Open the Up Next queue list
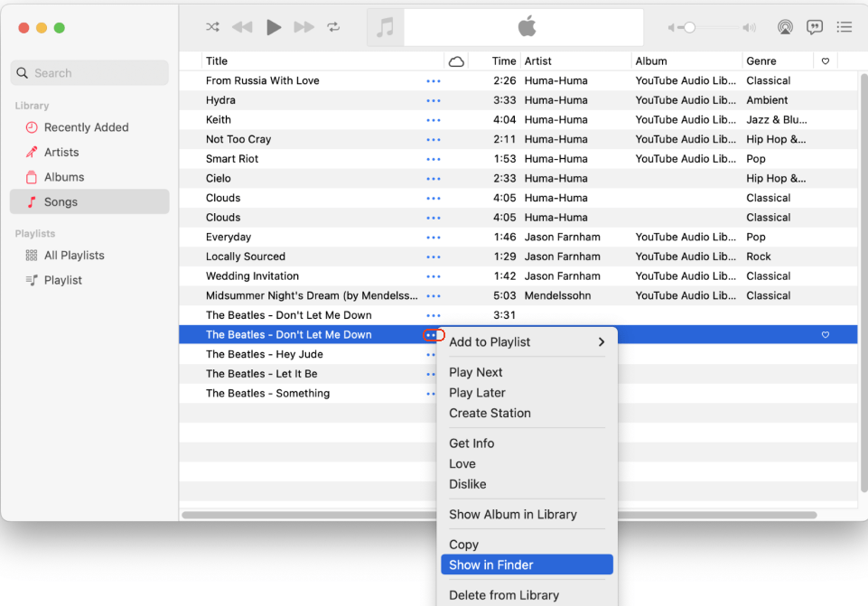This screenshot has height=606, width=868. (x=845, y=27)
